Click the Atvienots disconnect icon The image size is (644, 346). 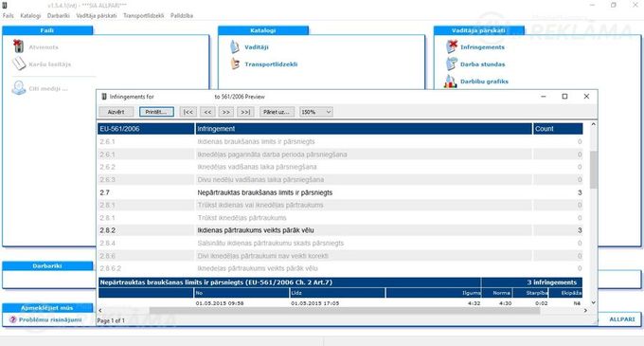pyautogui.click(x=18, y=46)
